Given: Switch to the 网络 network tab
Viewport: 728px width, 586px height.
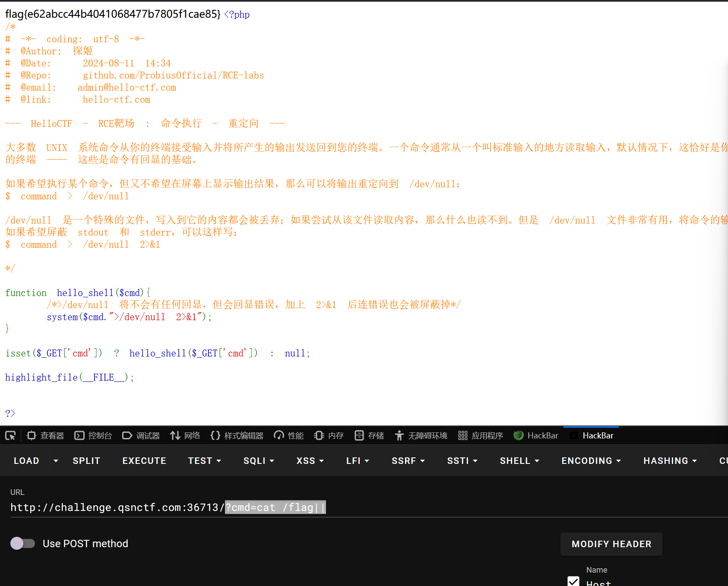Looking at the screenshot, I should 185,435.
